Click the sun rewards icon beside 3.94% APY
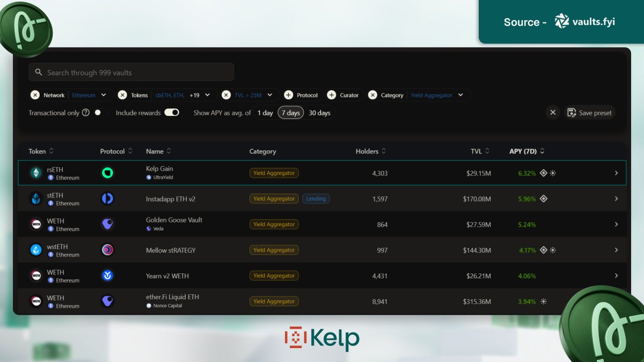 (x=544, y=301)
